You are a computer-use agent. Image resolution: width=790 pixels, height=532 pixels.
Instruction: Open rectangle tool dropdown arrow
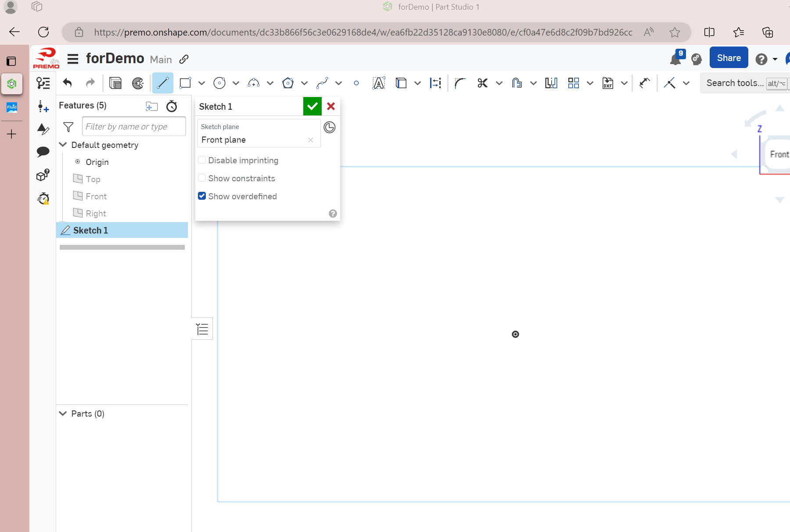(x=201, y=83)
